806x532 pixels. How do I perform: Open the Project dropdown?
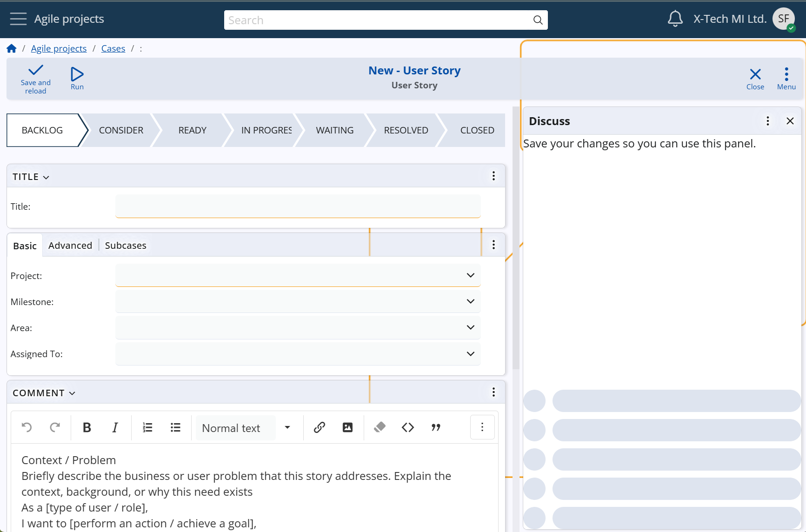tap(298, 275)
